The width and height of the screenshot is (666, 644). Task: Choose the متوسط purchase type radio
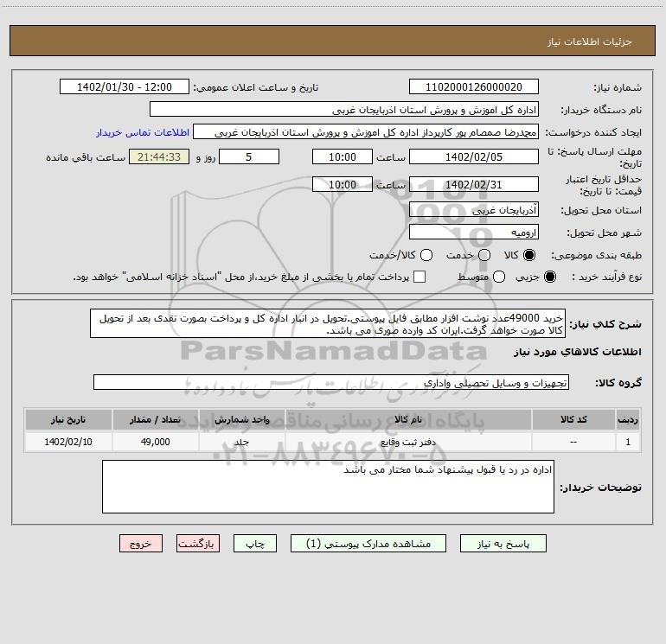tap(499, 277)
